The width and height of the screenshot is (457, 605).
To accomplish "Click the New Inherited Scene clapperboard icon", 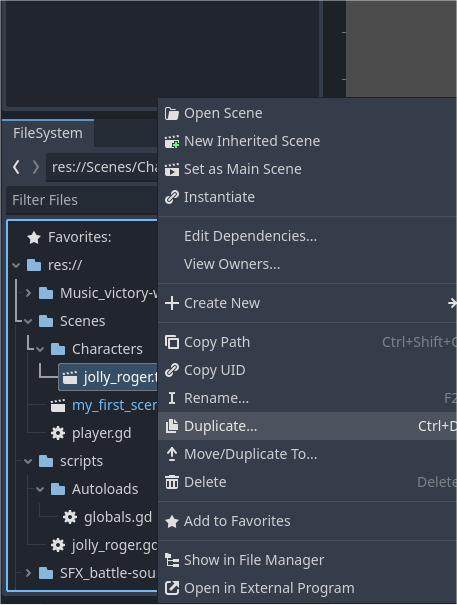I will [x=172, y=142].
